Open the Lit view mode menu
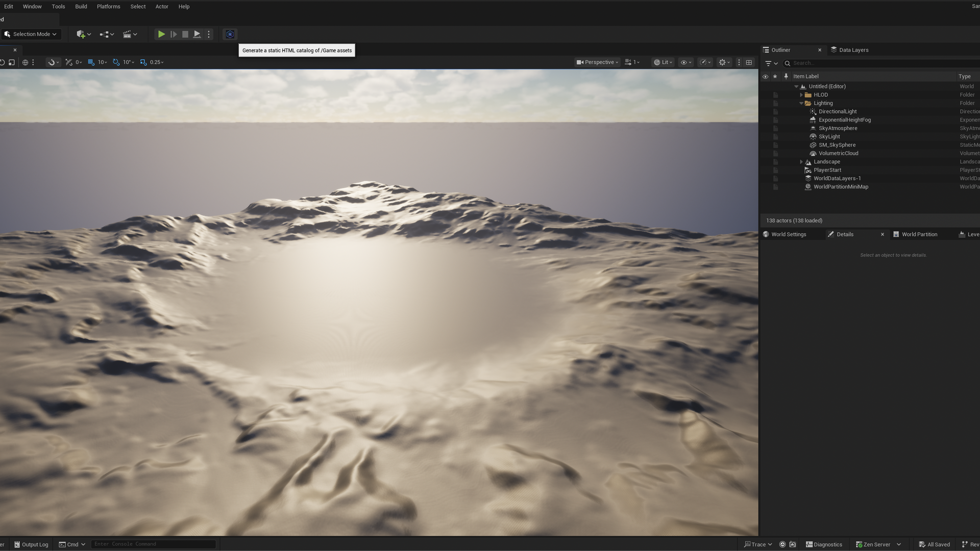The image size is (980, 551). [x=663, y=62]
